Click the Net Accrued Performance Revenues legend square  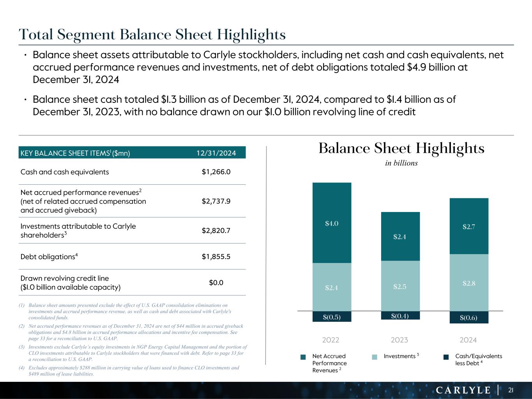coord(303,357)
